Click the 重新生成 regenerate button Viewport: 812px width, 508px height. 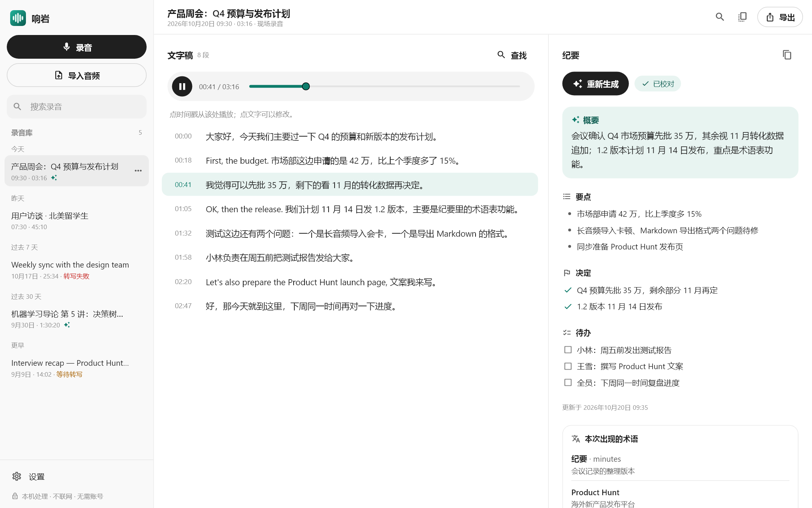(x=595, y=84)
